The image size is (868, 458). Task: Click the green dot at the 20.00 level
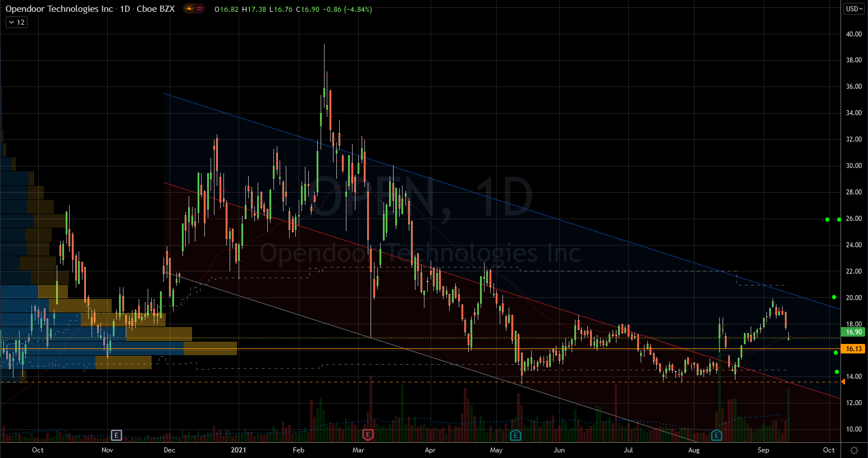click(x=834, y=297)
